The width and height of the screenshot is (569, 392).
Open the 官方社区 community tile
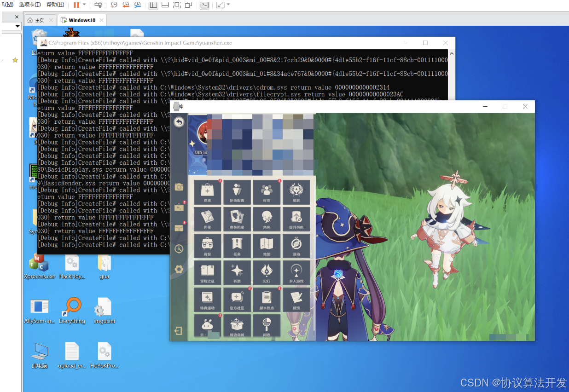(237, 299)
